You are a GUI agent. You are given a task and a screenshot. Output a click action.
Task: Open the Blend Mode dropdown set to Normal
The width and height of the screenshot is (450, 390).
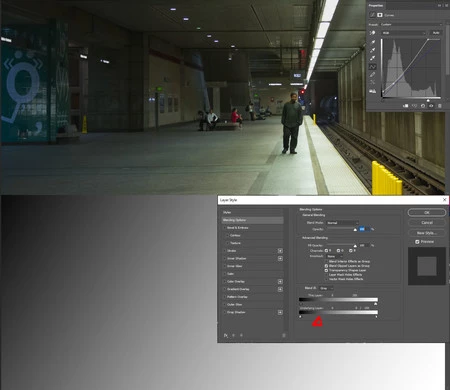tap(342, 223)
